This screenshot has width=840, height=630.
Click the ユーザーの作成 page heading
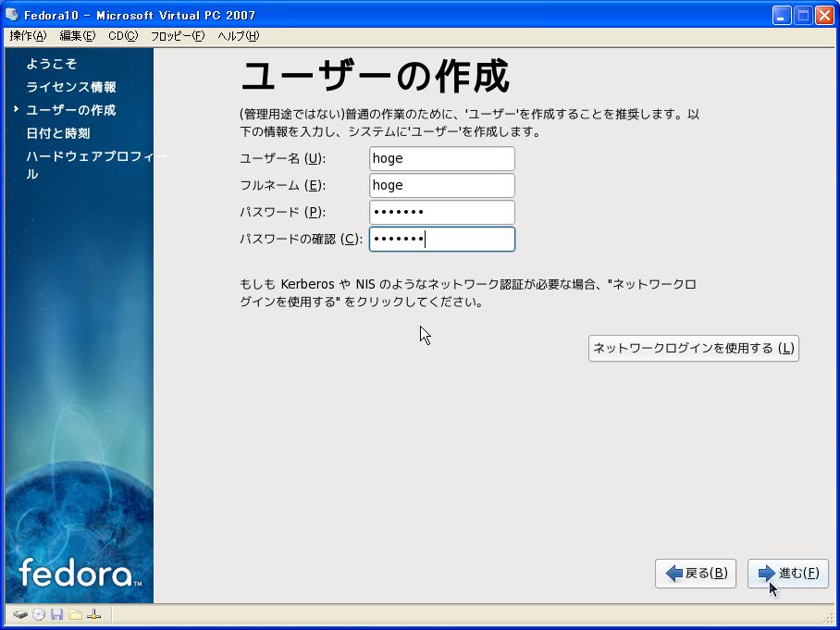click(x=375, y=77)
